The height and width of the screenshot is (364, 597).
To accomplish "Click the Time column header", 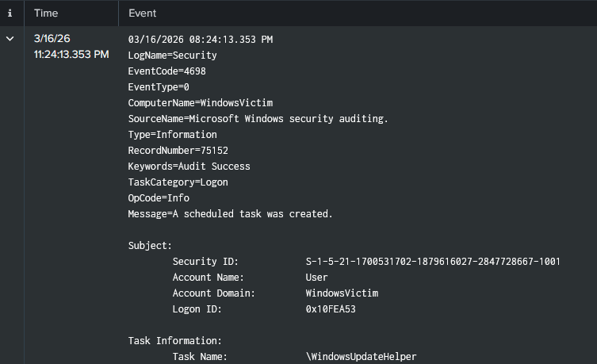I will click(45, 13).
